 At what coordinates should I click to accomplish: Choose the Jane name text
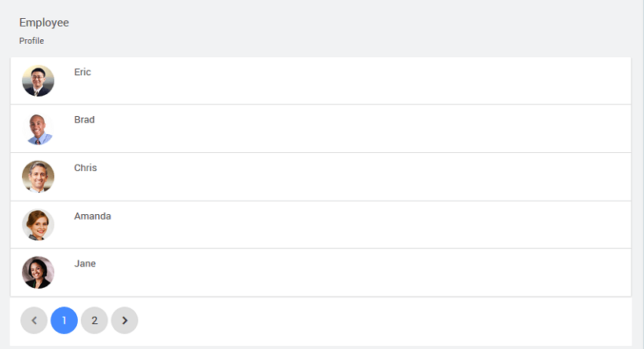tap(85, 264)
